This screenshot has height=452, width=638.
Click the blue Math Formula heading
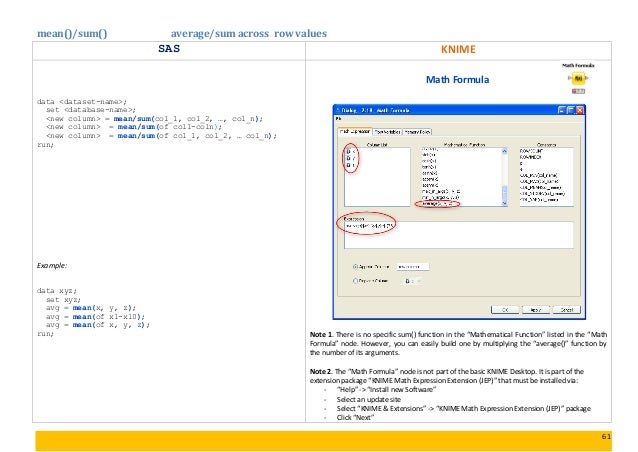[457, 80]
